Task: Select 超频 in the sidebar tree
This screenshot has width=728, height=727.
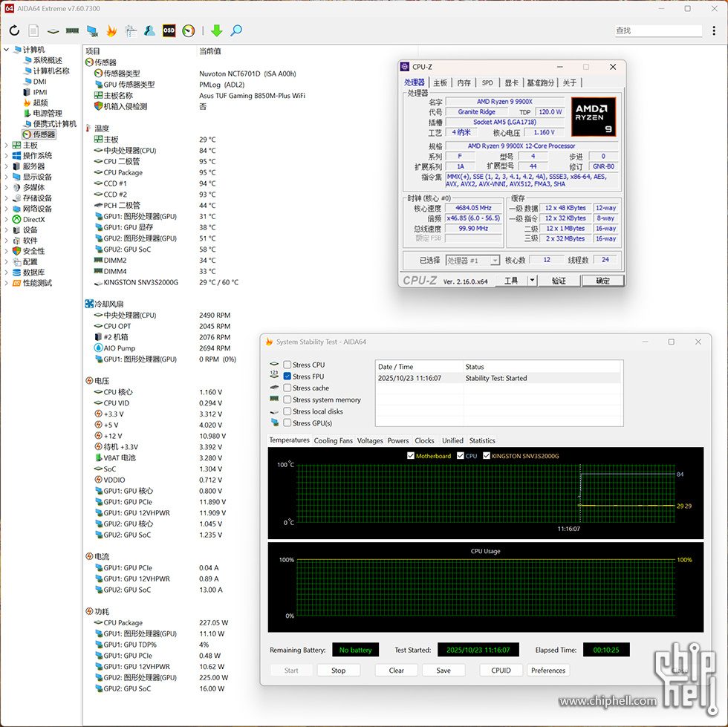Action: (40, 102)
